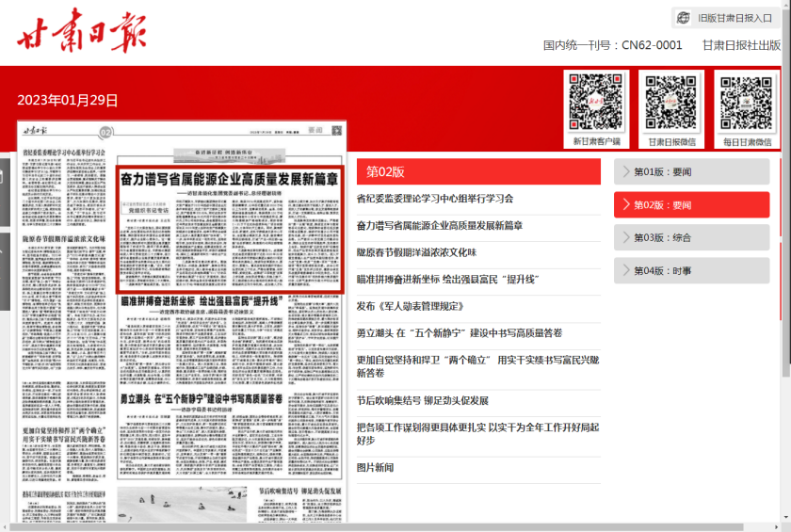The height and width of the screenshot is (532, 791).
Task: Click the lower dark arrow tab on left edge
Action: tap(5, 273)
